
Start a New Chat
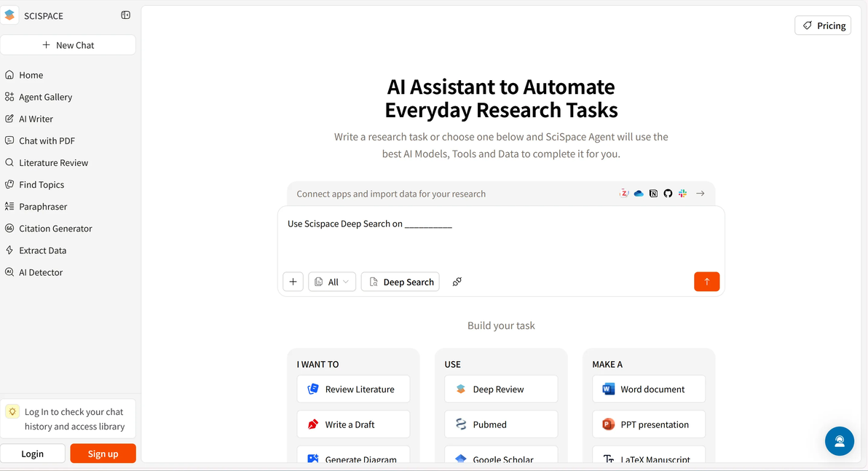click(x=68, y=45)
